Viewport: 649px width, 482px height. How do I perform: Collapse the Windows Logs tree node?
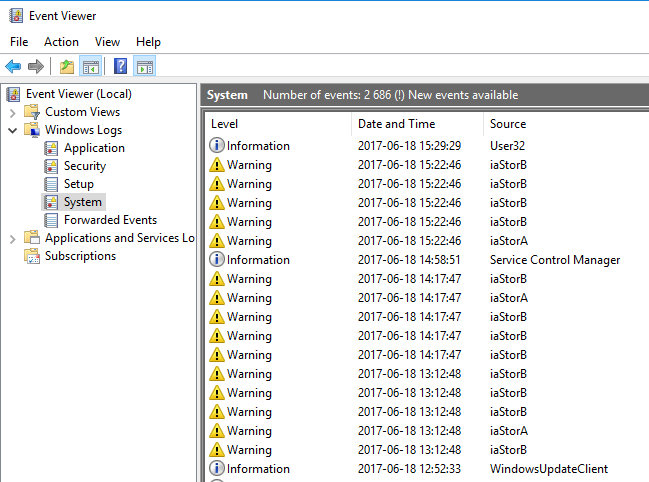[13, 130]
